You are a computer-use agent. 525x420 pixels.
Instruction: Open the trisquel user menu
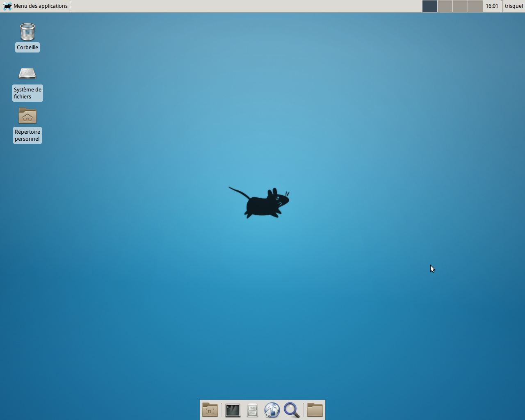pos(514,6)
